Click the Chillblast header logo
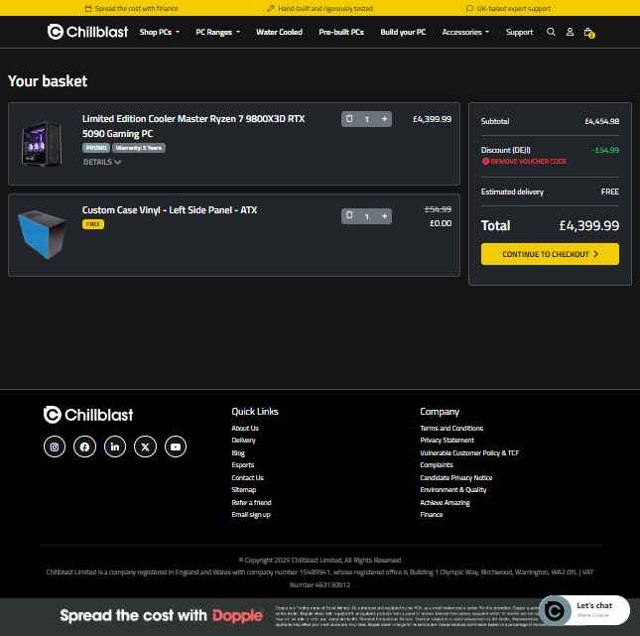 tap(87, 32)
